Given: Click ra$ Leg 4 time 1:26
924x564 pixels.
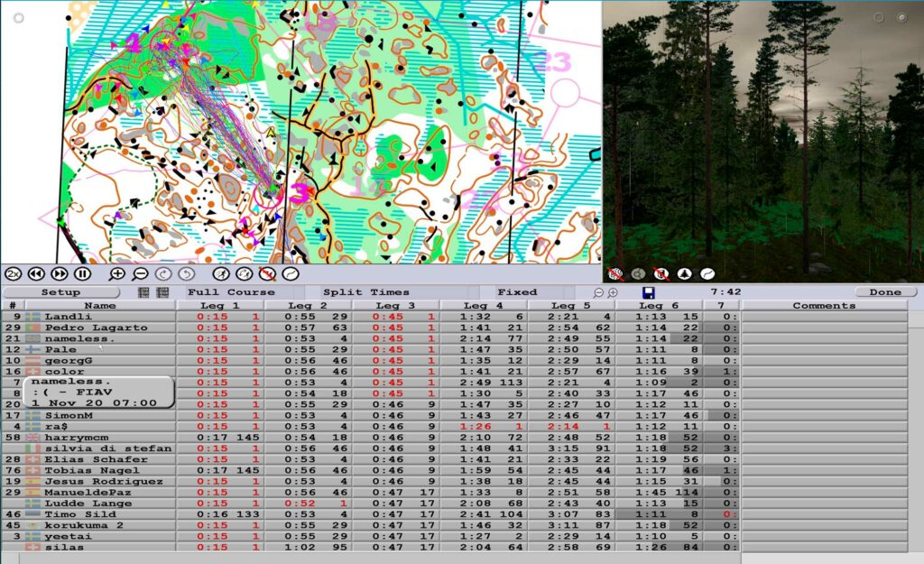Looking at the screenshot, I should tap(475, 426).
